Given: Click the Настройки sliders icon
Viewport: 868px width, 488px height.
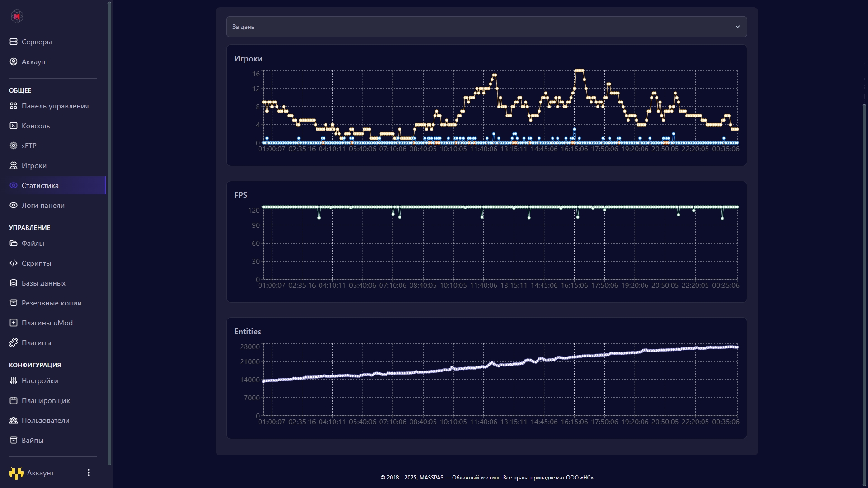Looking at the screenshot, I should coord(14,380).
